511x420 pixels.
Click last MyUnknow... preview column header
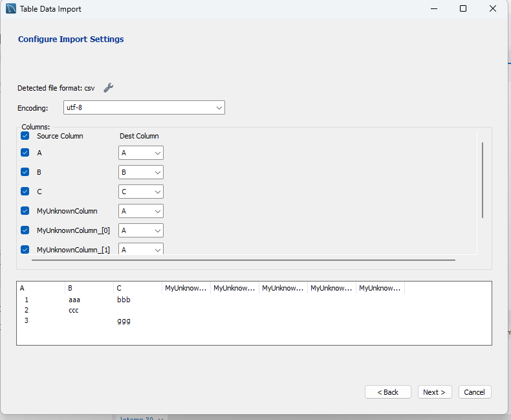380,288
